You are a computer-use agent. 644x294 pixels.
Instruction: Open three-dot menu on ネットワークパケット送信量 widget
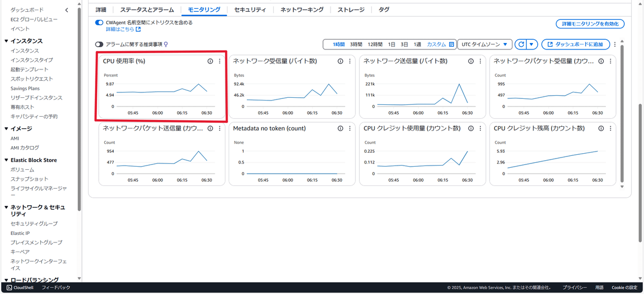click(219, 128)
